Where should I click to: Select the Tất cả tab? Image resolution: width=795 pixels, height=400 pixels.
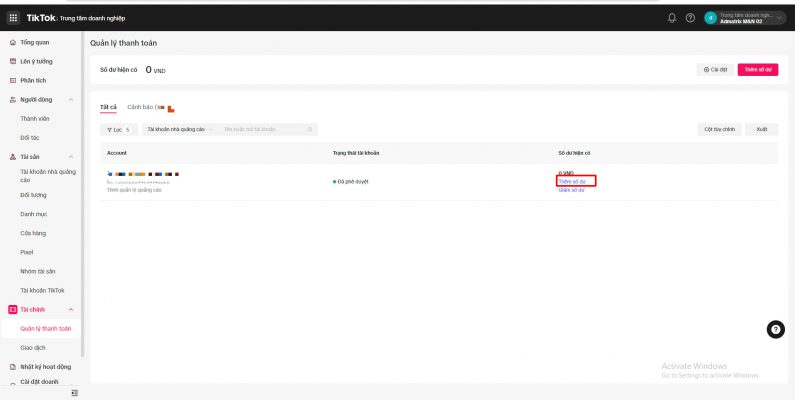click(x=108, y=107)
